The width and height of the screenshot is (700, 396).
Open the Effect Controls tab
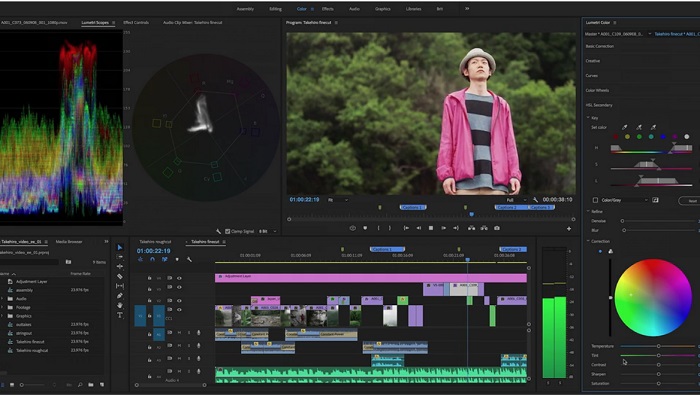136,22
